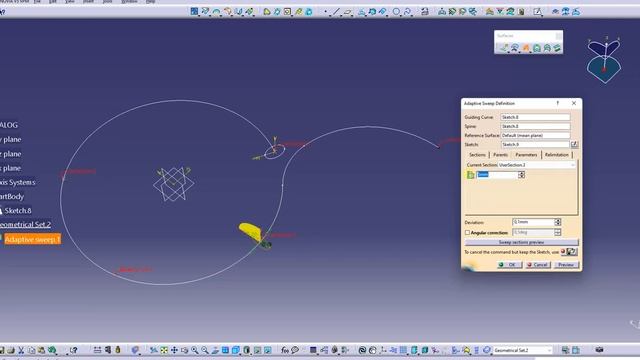The image size is (640, 360).
Task: Click the Fit All In view icon
Action: coord(164,350)
